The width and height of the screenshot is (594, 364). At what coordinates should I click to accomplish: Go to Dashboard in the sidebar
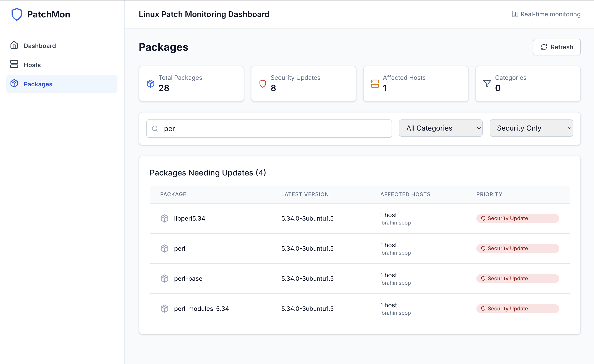click(x=62, y=46)
